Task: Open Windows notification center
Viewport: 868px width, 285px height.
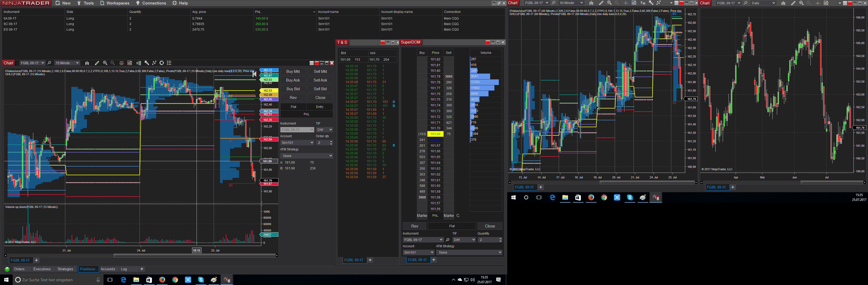Action: point(498,280)
